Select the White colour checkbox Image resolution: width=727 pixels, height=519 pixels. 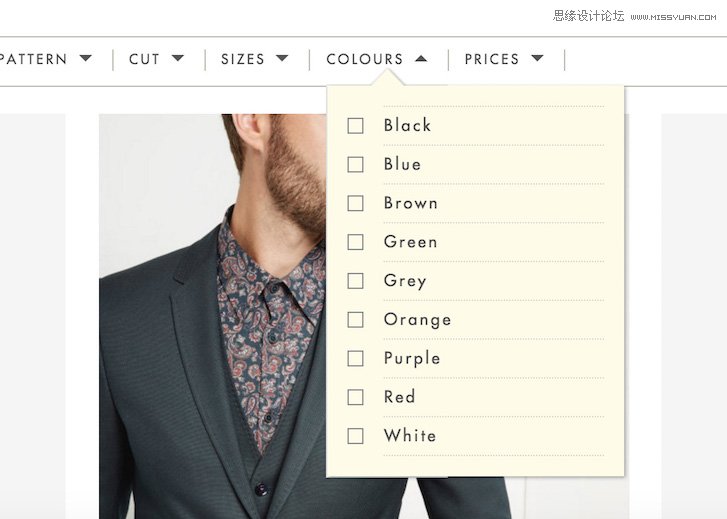(x=355, y=436)
